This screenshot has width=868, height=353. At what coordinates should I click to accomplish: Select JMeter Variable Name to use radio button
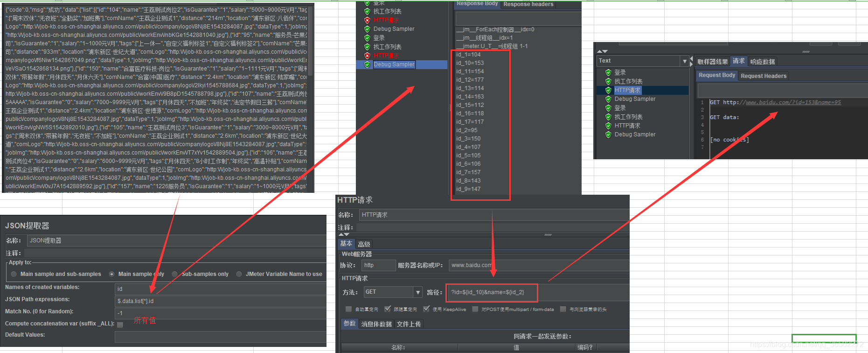point(239,274)
